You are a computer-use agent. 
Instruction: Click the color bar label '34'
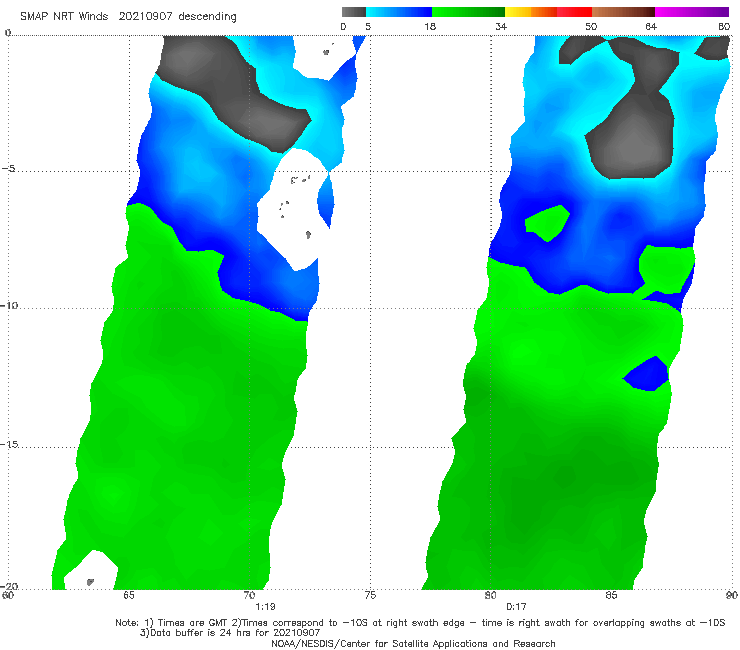pos(501,27)
